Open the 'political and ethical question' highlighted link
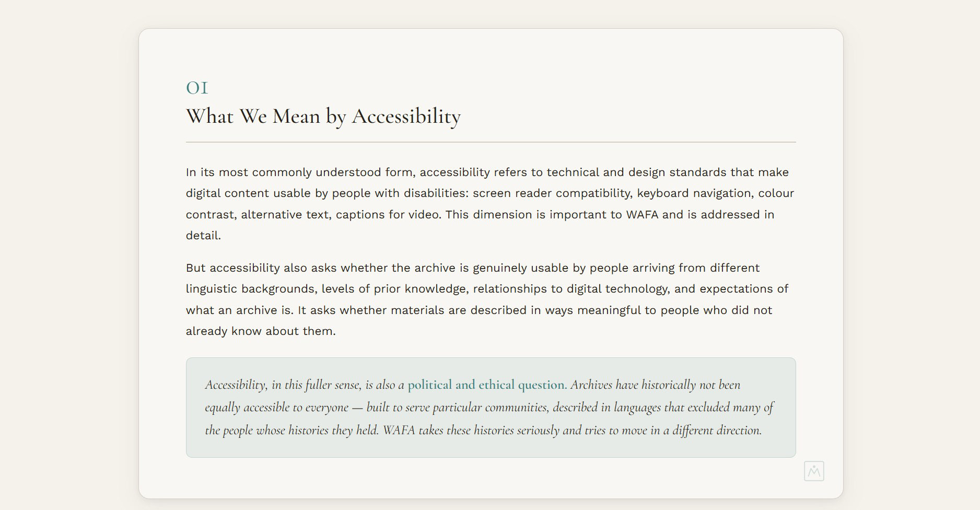The width and height of the screenshot is (980, 510). coord(487,385)
